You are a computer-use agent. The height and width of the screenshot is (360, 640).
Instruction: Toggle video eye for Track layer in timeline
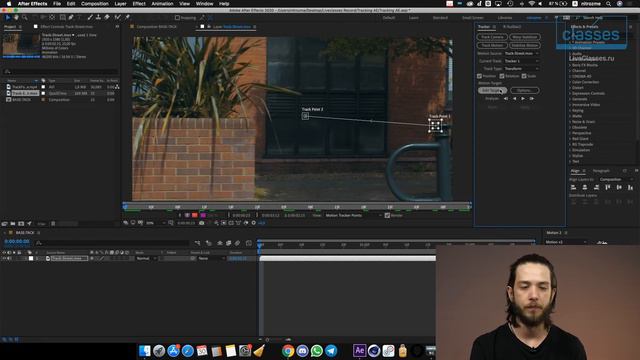click(4, 259)
